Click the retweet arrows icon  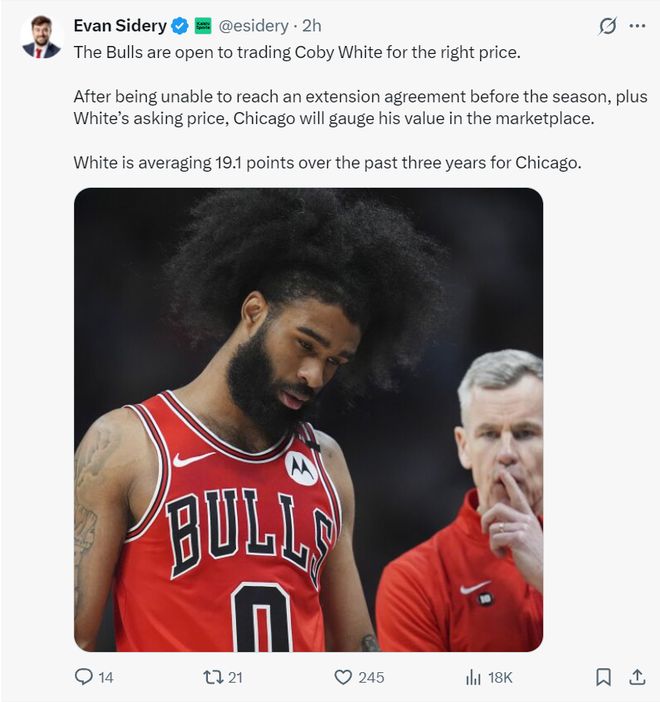(213, 677)
